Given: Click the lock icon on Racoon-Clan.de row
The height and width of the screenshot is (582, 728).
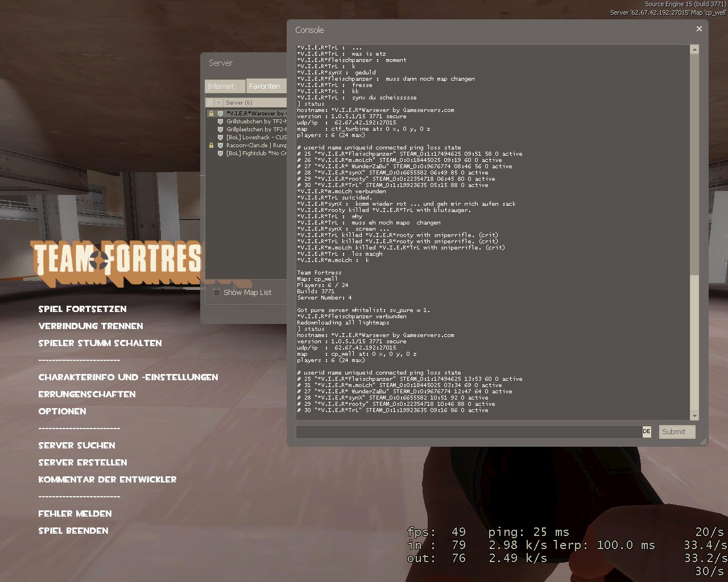Looking at the screenshot, I should point(211,145).
